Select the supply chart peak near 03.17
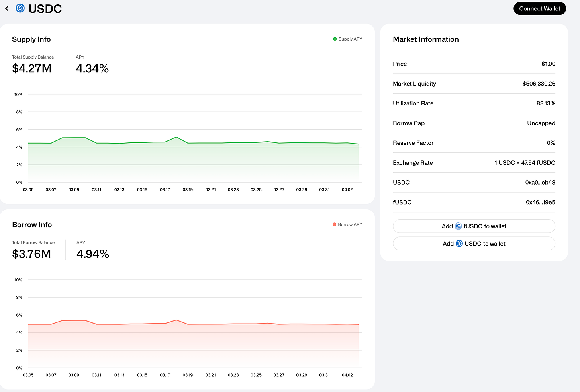This screenshot has width=580, height=392. click(176, 137)
